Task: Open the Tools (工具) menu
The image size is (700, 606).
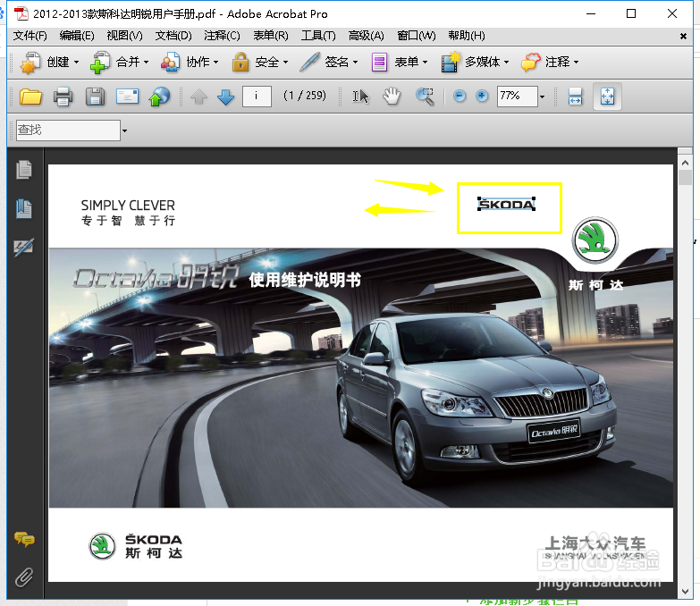Action: coord(318,36)
